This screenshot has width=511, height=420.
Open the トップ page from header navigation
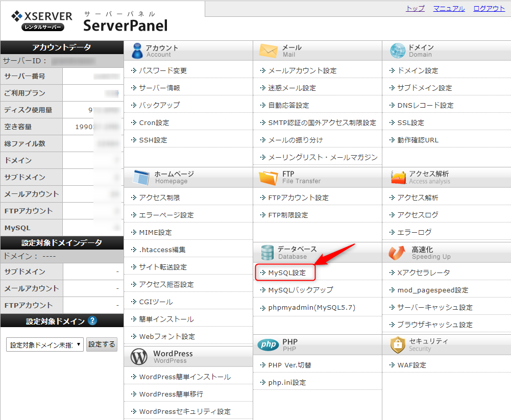click(415, 8)
